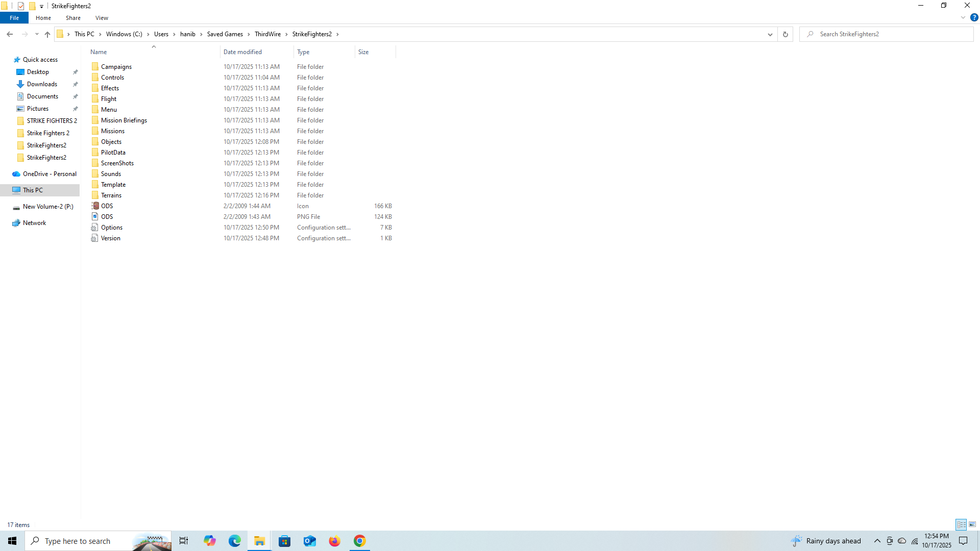Refresh the current folder view
Viewport: 980px width, 551px height.
785,34
